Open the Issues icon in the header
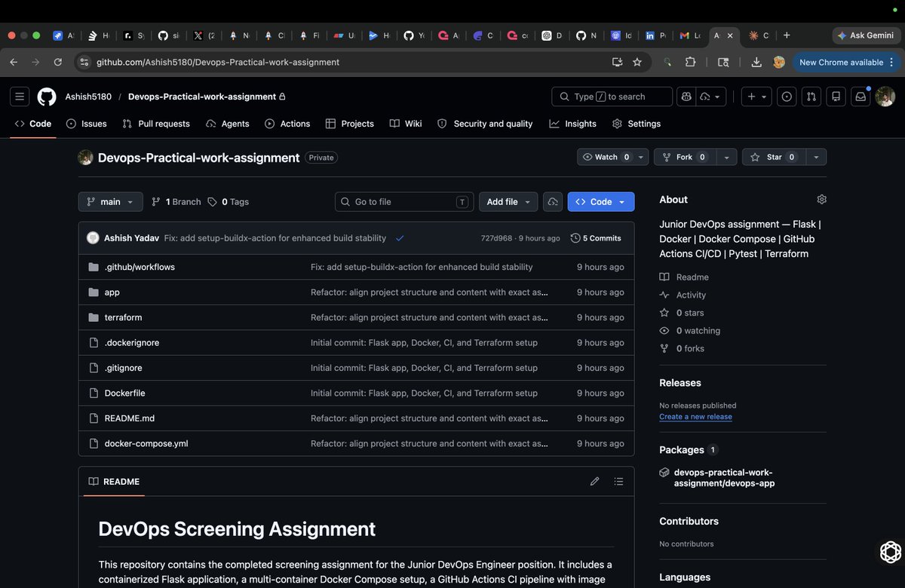Viewport: 905px width, 588px height. [x=787, y=96]
